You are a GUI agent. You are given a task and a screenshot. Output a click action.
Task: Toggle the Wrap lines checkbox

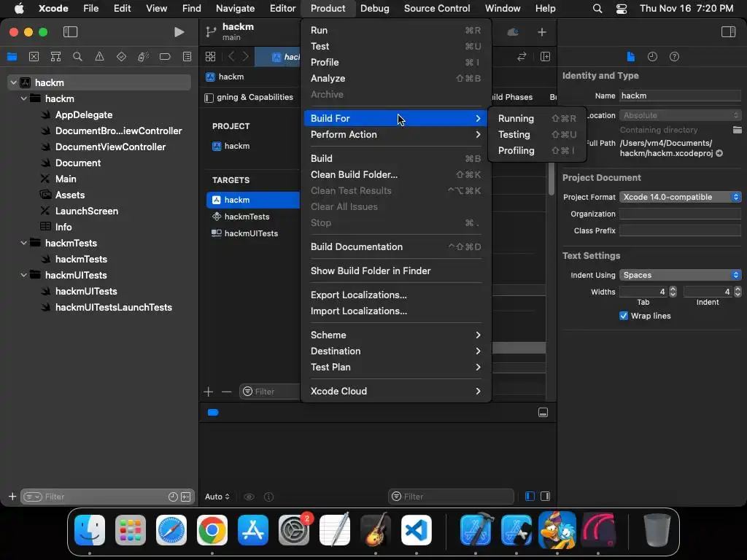624,316
